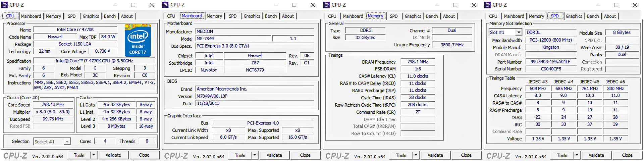This screenshot has width=644, height=161.
Task: Click the Multiplier value x 8.0 (8.0 - 39.0)
Action: [53, 112]
